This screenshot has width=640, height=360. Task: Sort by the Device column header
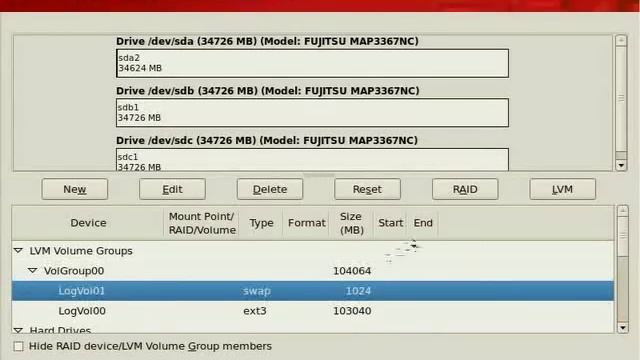88,223
